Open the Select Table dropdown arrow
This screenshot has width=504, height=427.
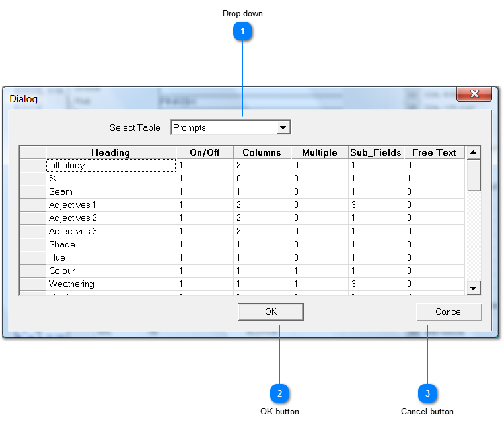click(283, 127)
